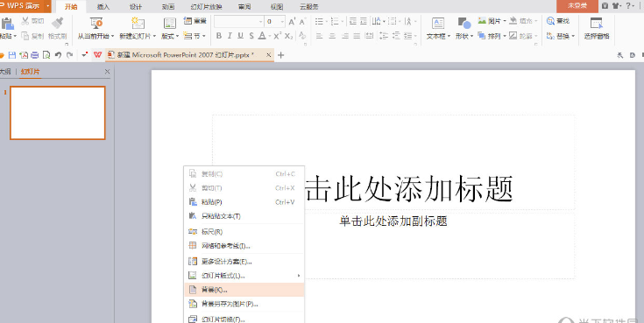Close the slide thumbnail pane

[107, 72]
